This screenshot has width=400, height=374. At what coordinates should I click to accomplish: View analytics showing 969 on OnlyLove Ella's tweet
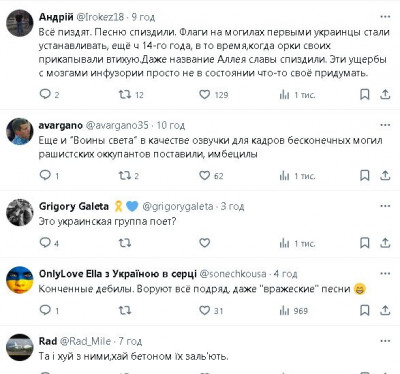[x=294, y=311]
